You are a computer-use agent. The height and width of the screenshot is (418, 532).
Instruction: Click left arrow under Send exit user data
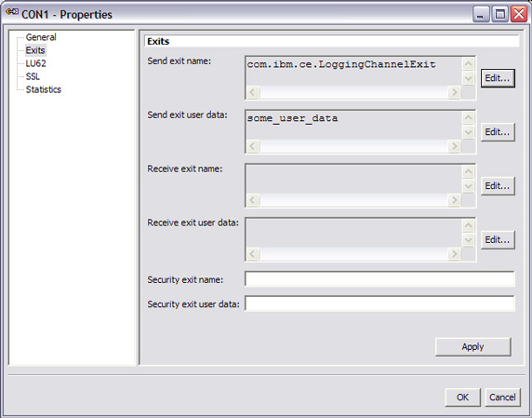(253, 146)
